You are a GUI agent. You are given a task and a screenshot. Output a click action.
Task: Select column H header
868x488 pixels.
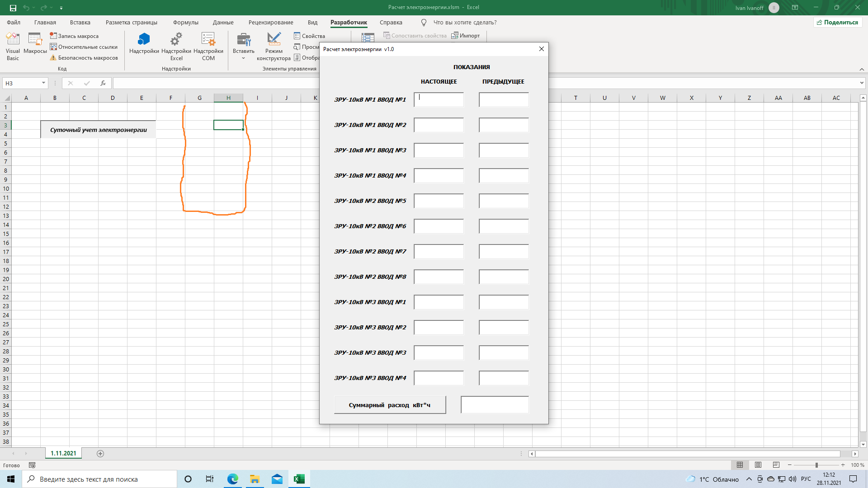click(x=228, y=98)
